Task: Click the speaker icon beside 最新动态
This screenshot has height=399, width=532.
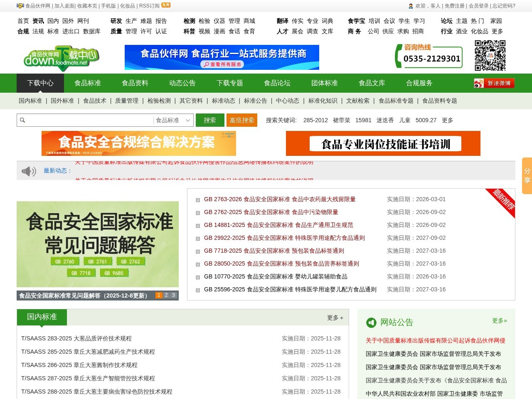Action: point(28,171)
